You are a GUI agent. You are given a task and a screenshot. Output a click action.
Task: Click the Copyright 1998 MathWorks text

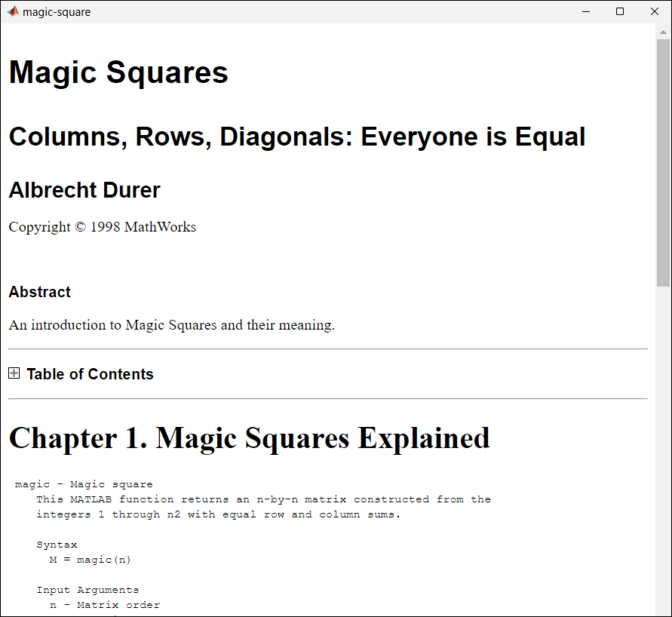(x=102, y=226)
